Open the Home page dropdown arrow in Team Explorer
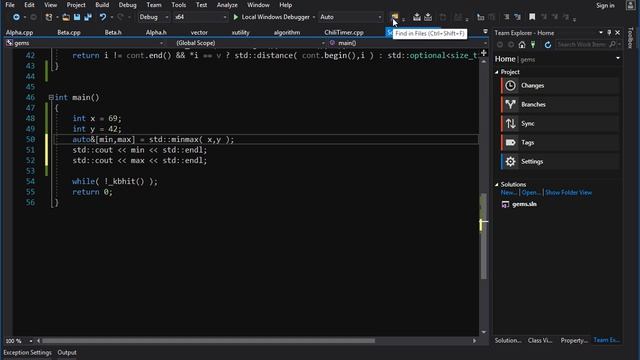Viewport: 640px width, 360px height. click(618, 58)
